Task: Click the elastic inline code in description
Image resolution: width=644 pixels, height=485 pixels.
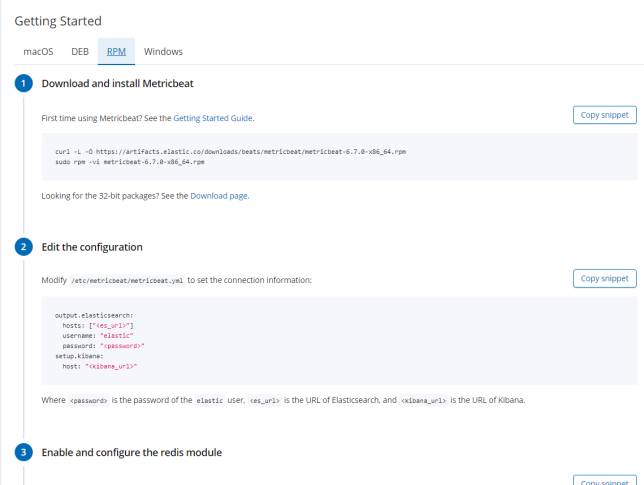Action: [x=210, y=400]
